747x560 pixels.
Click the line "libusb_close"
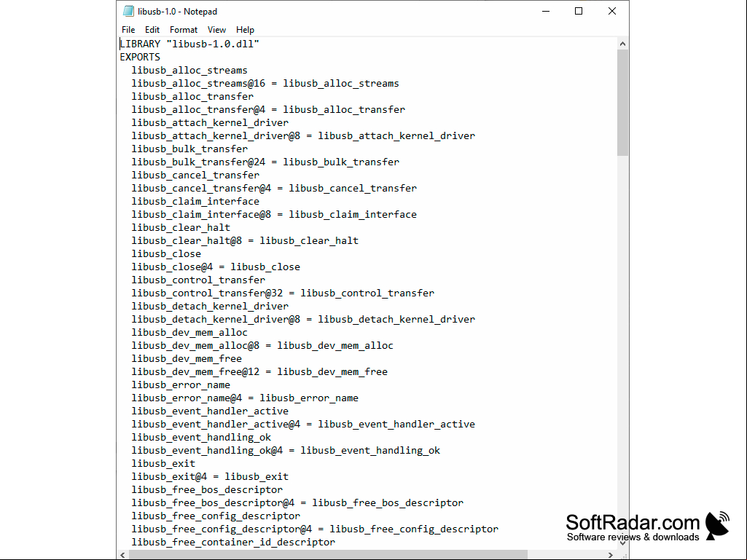(x=166, y=254)
